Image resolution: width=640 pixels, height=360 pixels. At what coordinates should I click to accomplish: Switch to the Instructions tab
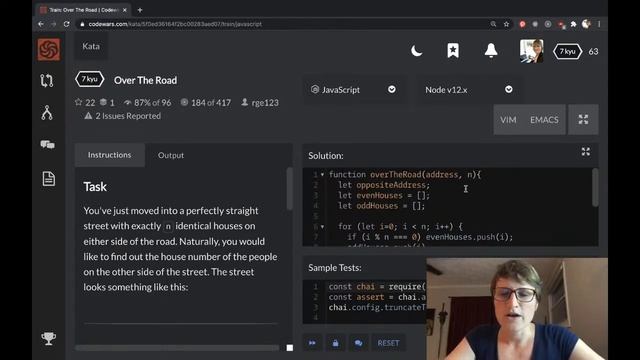[x=109, y=155]
